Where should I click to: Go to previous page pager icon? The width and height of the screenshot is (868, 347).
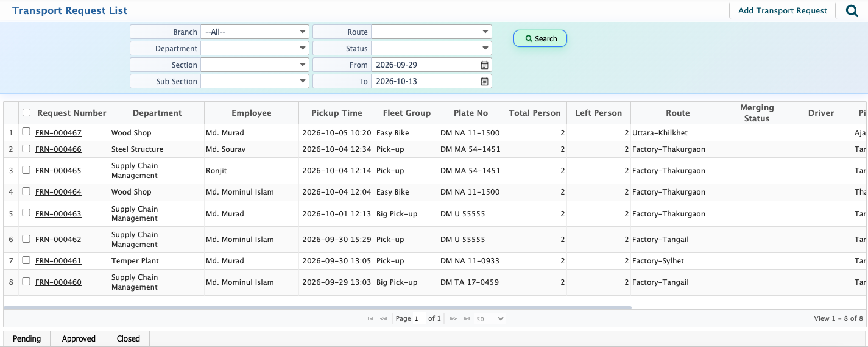coord(384,318)
